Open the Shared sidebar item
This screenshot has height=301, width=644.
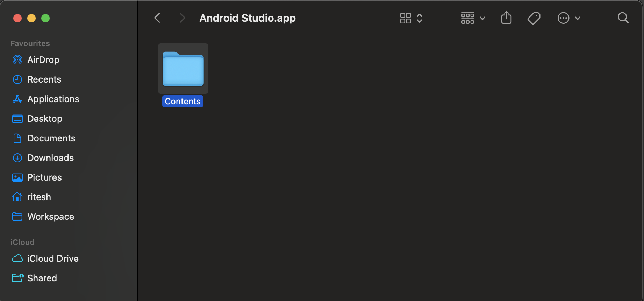[42, 278]
